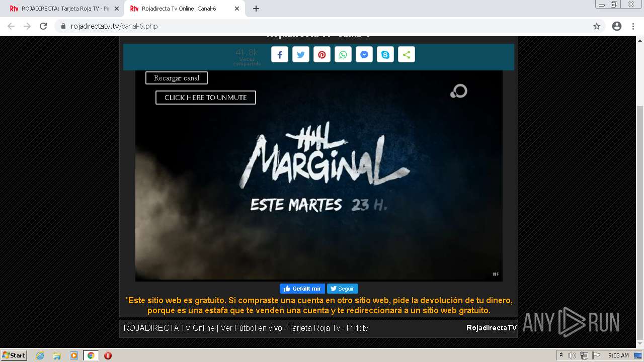The height and width of the screenshot is (362, 644).
Task: Open the ROJADIRECTA TV Online footer link
Action: pyautogui.click(x=246, y=328)
